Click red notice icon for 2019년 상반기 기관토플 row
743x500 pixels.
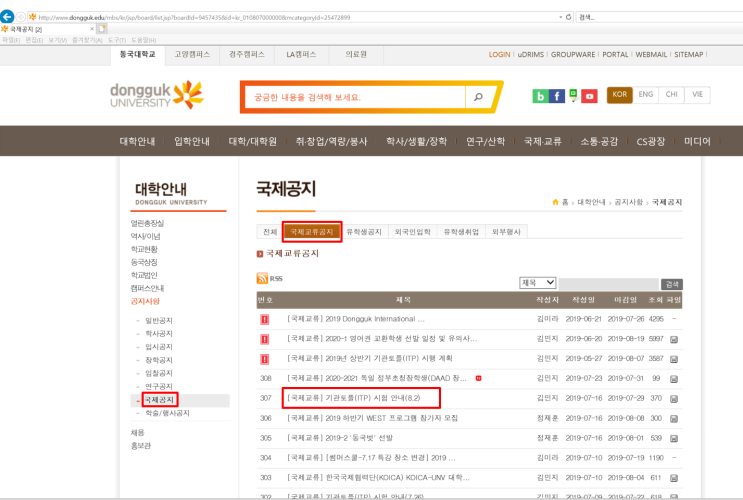[x=264, y=359]
